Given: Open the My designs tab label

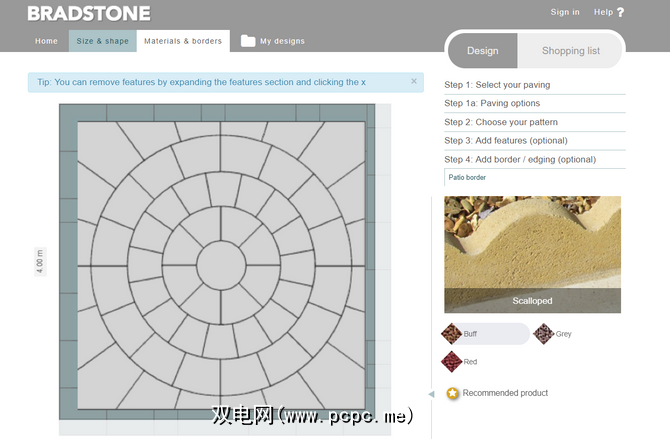Looking at the screenshot, I should point(282,41).
